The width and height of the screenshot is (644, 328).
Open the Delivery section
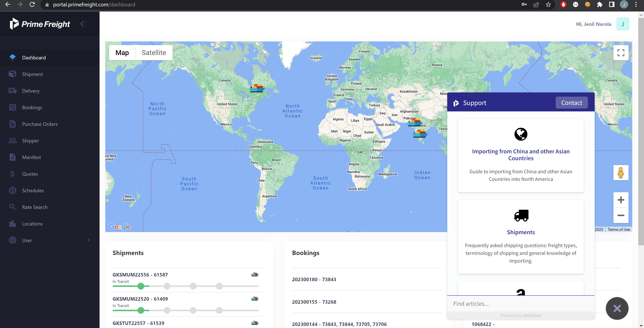point(31,91)
